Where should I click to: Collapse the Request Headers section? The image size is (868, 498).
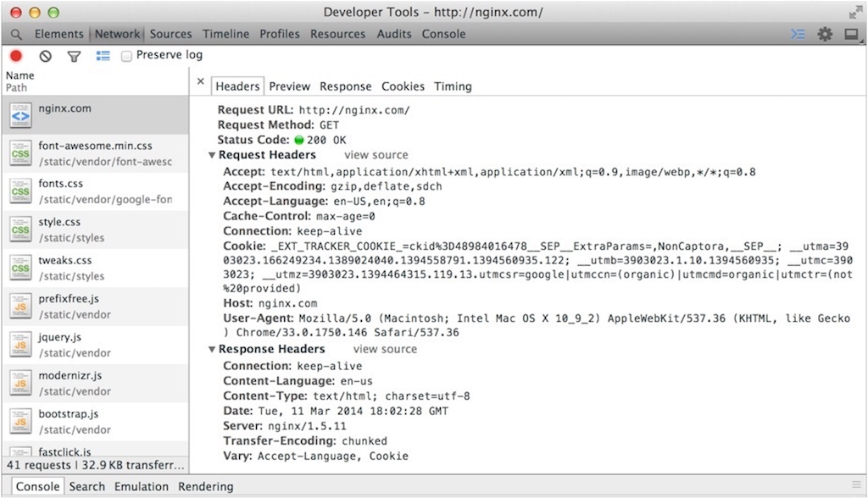pos(212,156)
